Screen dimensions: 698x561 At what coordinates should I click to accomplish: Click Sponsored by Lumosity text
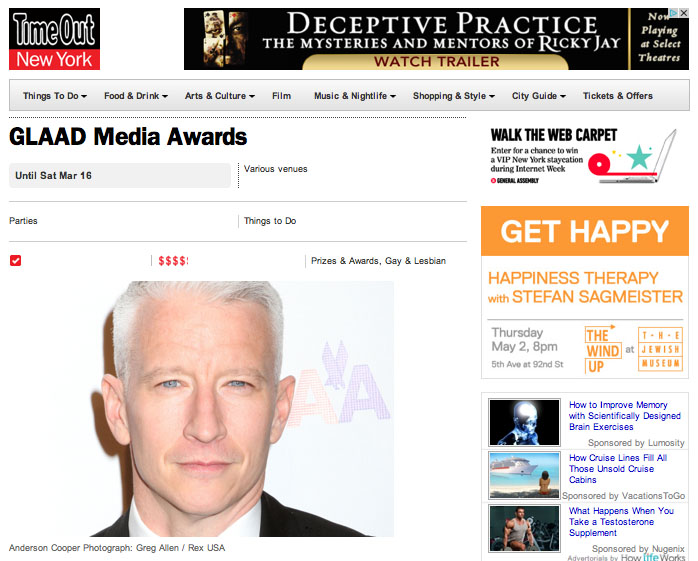pyautogui.click(x=636, y=443)
